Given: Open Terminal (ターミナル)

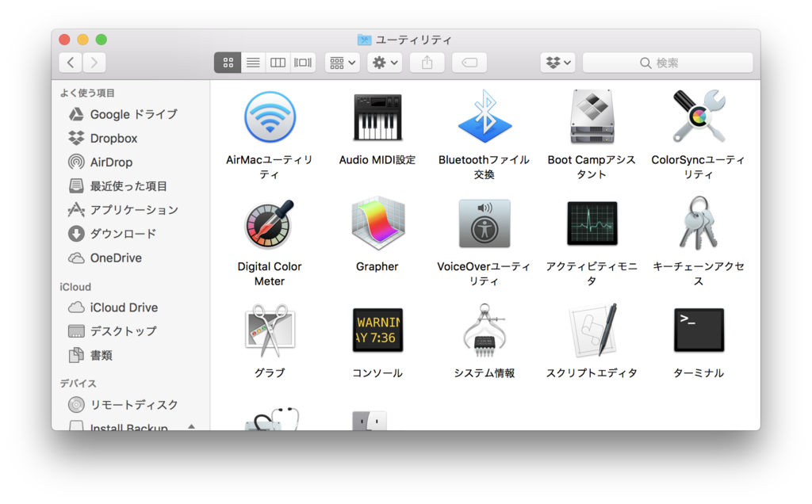Looking at the screenshot, I should click(x=698, y=330).
